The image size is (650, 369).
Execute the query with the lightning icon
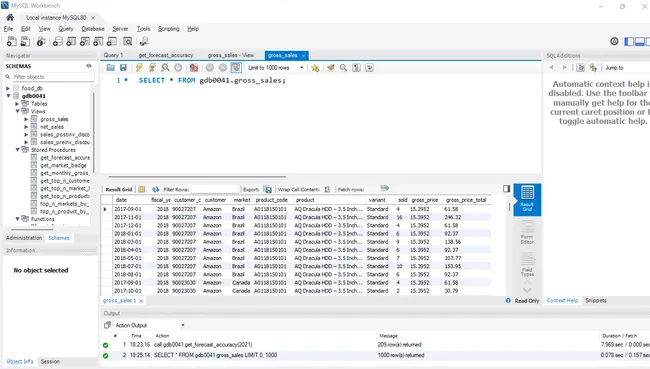(139, 68)
